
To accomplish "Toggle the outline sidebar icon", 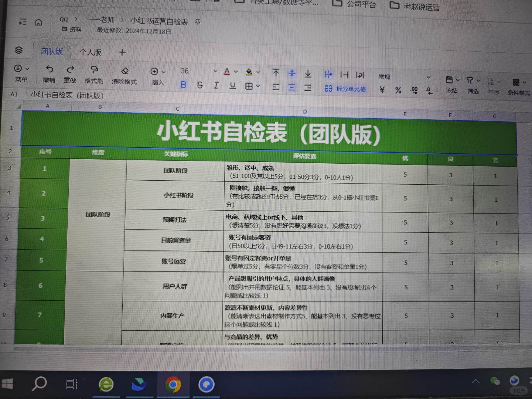I will 23,22.
